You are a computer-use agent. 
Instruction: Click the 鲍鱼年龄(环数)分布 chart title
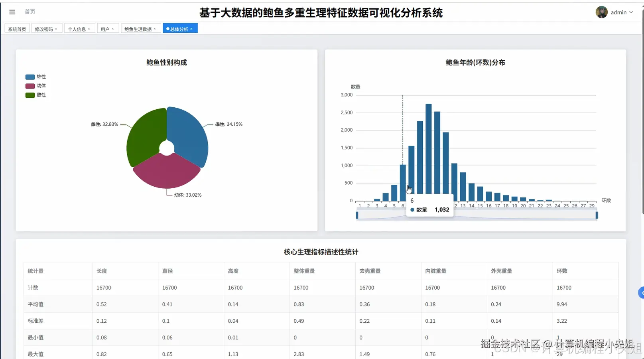pyautogui.click(x=475, y=62)
